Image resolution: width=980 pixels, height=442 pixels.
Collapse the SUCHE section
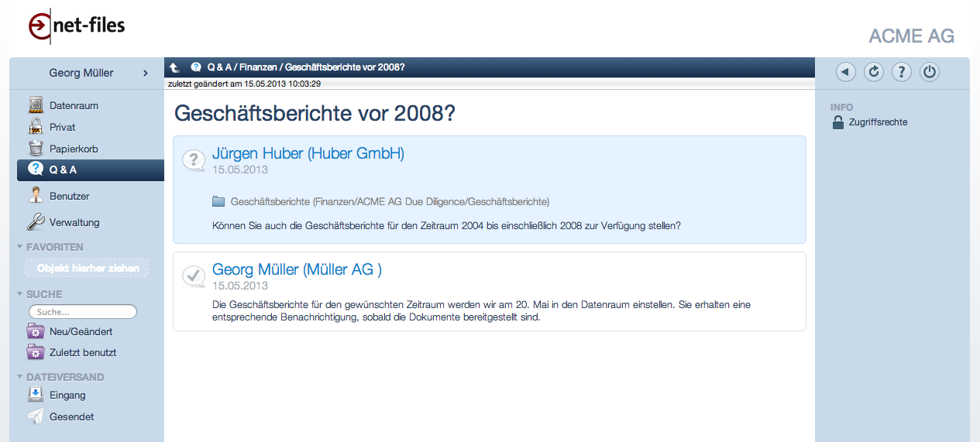coord(20,294)
